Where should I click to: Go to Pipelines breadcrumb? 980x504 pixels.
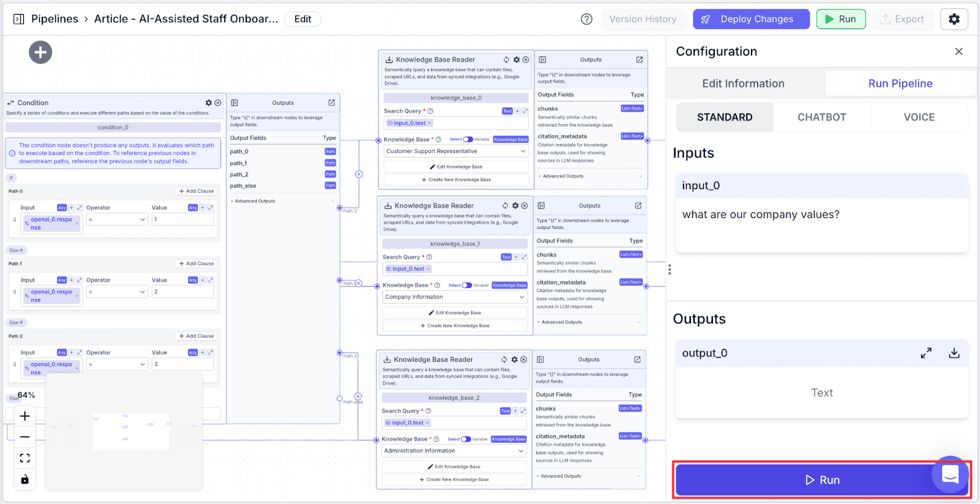pyautogui.click(x=55, y=19)
